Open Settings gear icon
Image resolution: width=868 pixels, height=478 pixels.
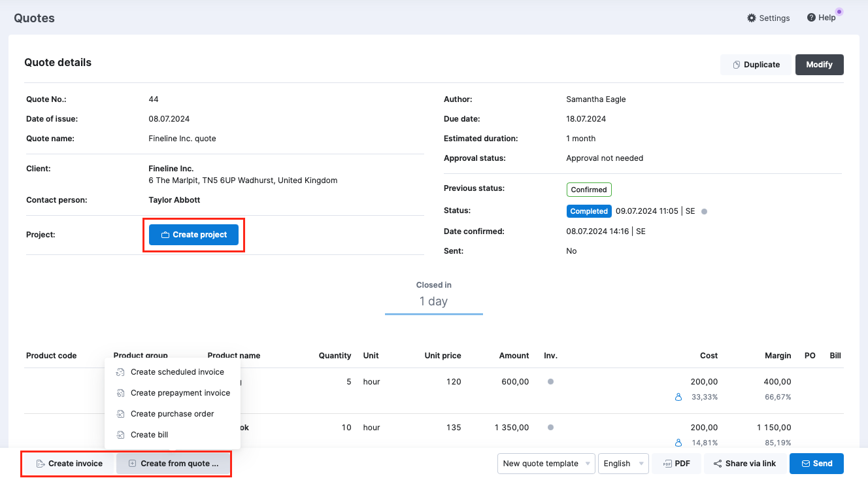[752, 18]
